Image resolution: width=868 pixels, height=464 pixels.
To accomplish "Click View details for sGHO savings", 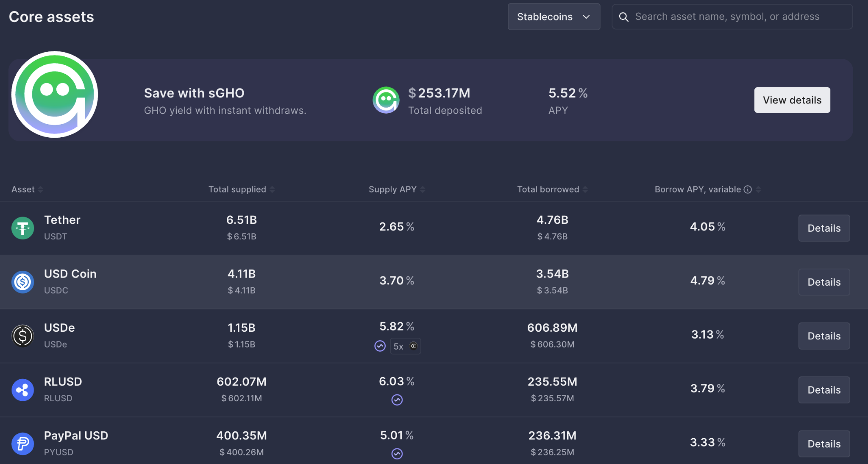I will pyautogui.click(x=792, y=100).
